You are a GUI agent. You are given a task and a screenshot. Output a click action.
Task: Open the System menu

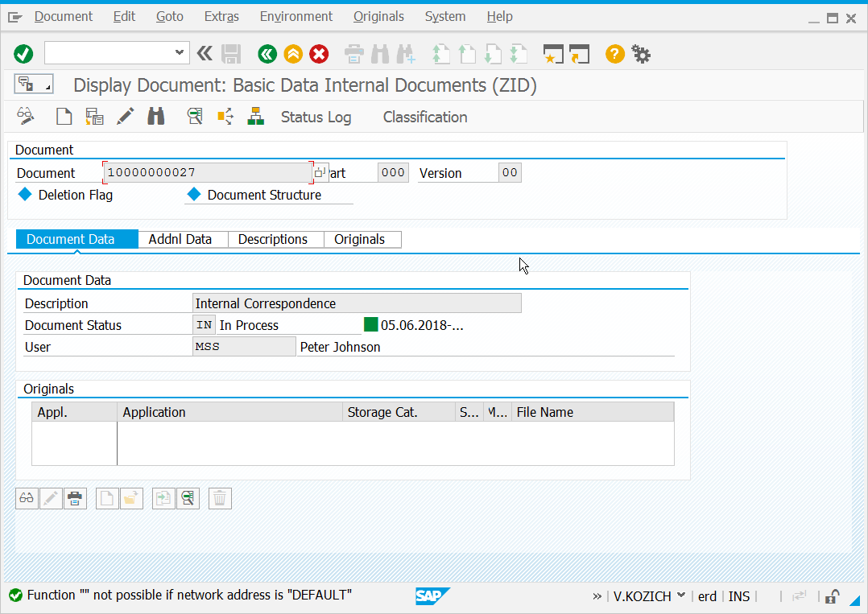[x=445, y=17]
